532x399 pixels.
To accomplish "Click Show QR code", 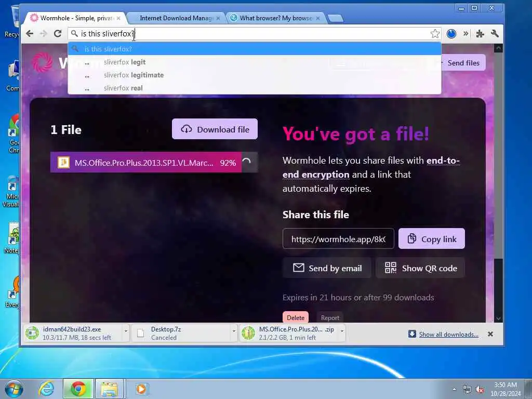I will click(x=420, y=268).
